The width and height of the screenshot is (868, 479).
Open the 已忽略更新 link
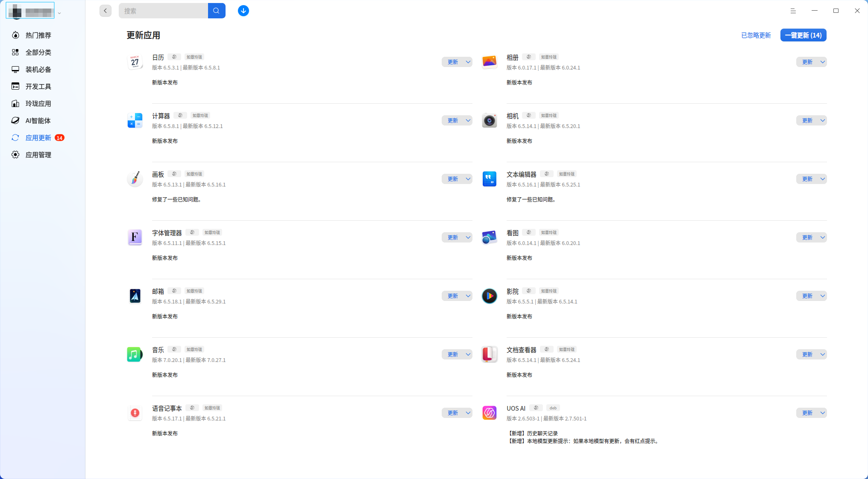756,35
